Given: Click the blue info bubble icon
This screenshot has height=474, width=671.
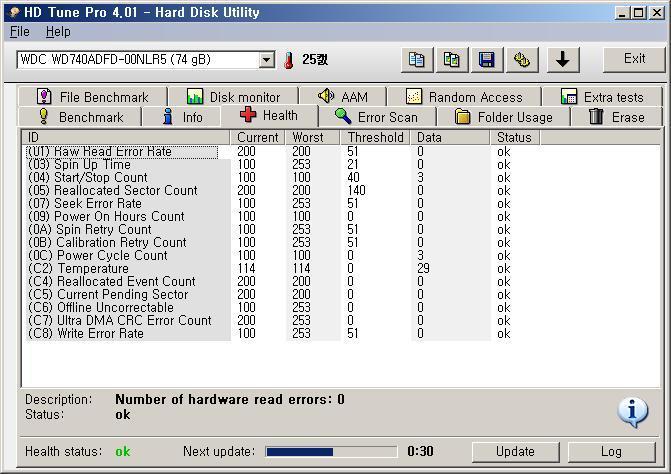Looking at the screenshot, I should pos(632,412).
